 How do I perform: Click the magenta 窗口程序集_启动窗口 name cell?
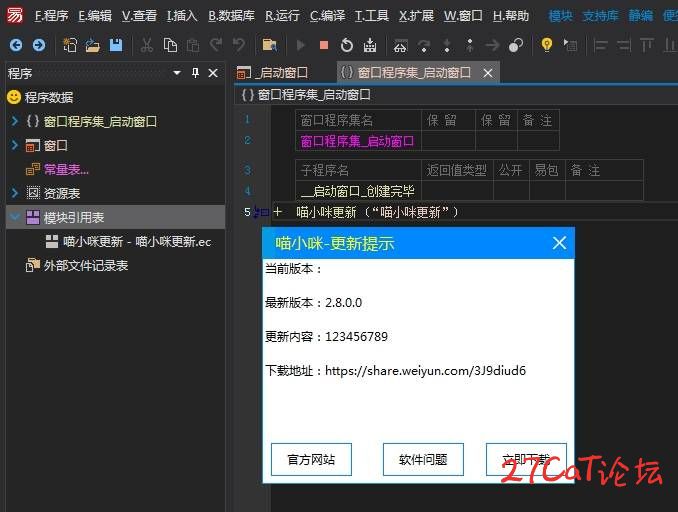(x=358, y=141)
